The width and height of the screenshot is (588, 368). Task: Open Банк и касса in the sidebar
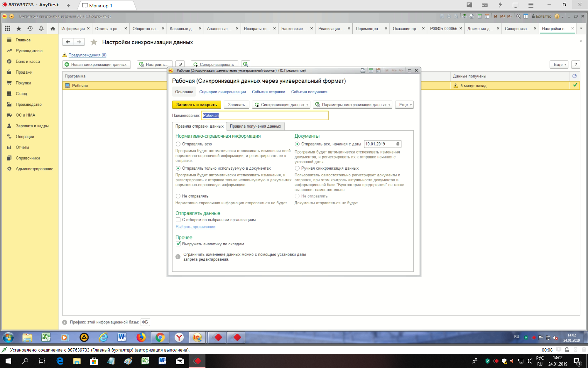point(28,61)
